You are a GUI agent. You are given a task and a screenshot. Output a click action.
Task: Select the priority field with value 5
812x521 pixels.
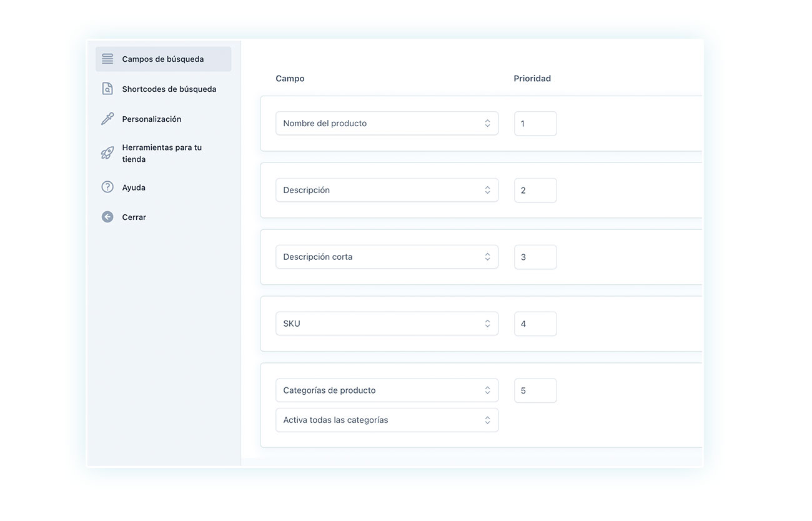(535, 390)
